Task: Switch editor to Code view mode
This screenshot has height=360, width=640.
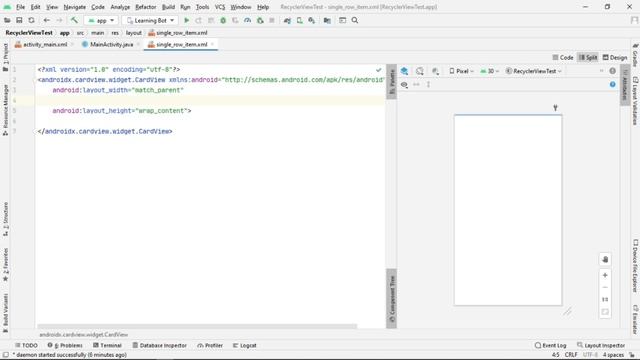Action: click(x=563, y=58)
